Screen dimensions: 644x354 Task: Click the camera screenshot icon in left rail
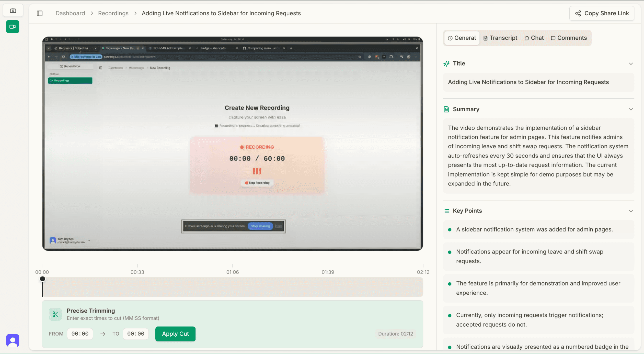[13, 10]
